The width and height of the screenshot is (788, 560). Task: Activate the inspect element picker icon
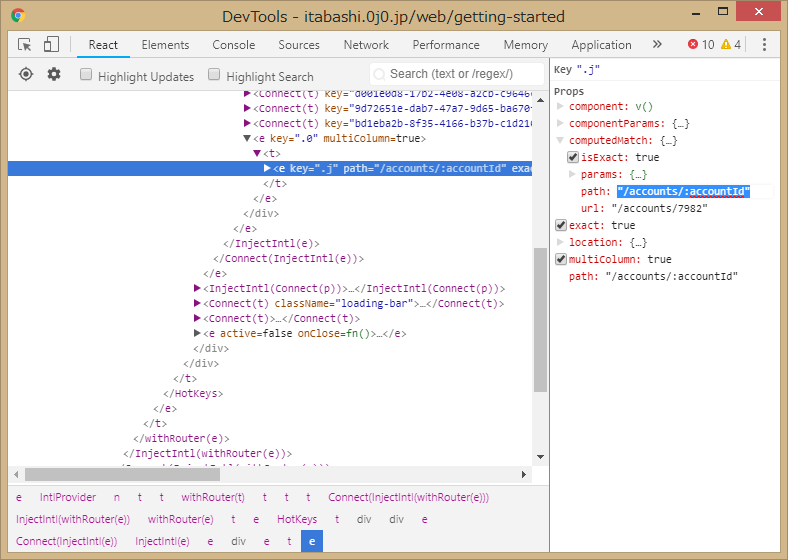(25, 45)
